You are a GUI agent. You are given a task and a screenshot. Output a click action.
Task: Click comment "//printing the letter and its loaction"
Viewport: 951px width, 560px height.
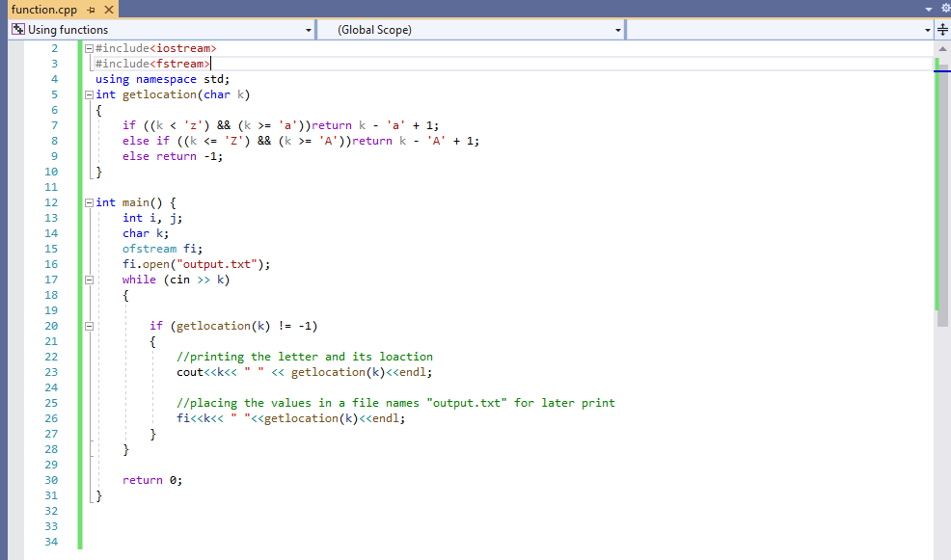305,357
